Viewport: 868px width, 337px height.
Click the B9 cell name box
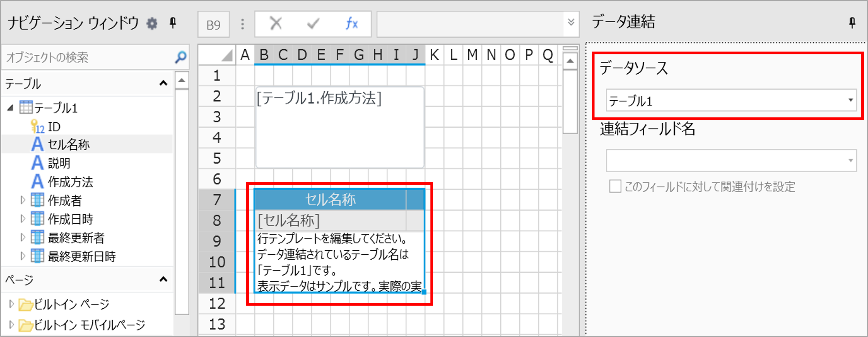click(213, 25)
